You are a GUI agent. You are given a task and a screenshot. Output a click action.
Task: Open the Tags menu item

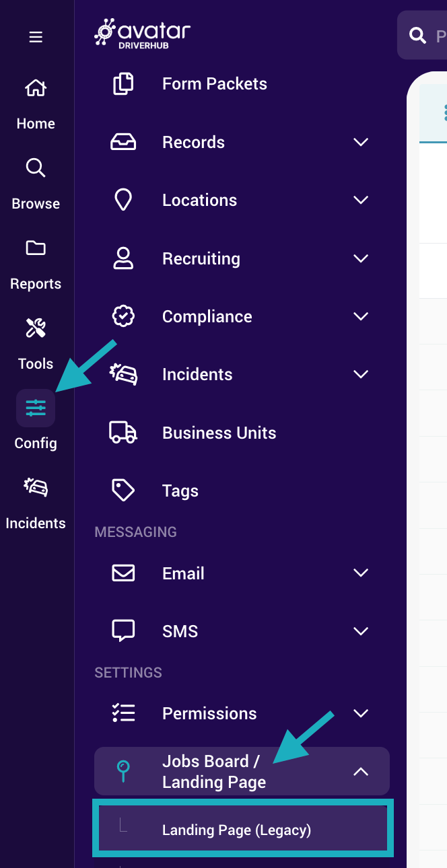coord(180,491)
